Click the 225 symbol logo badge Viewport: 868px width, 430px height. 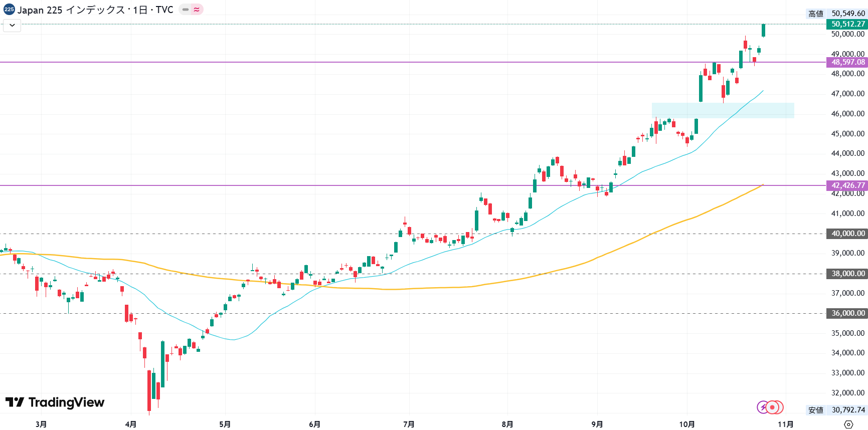pos(9,10)
